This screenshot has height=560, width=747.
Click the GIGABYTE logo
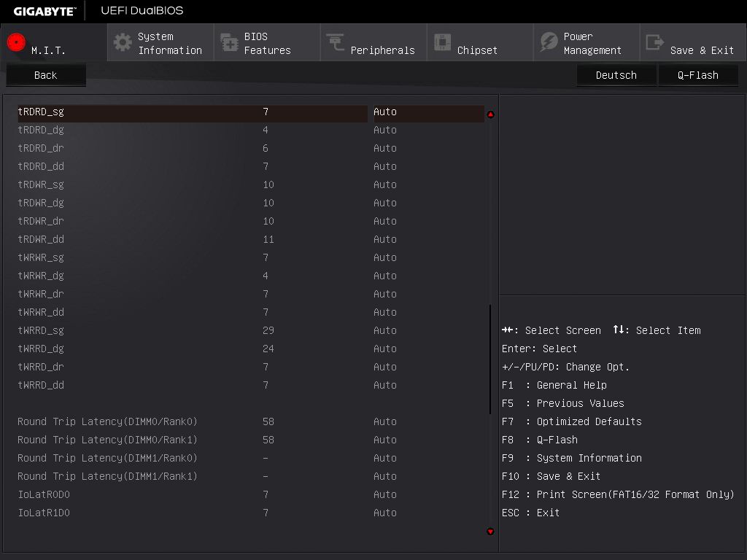[44, 11]
